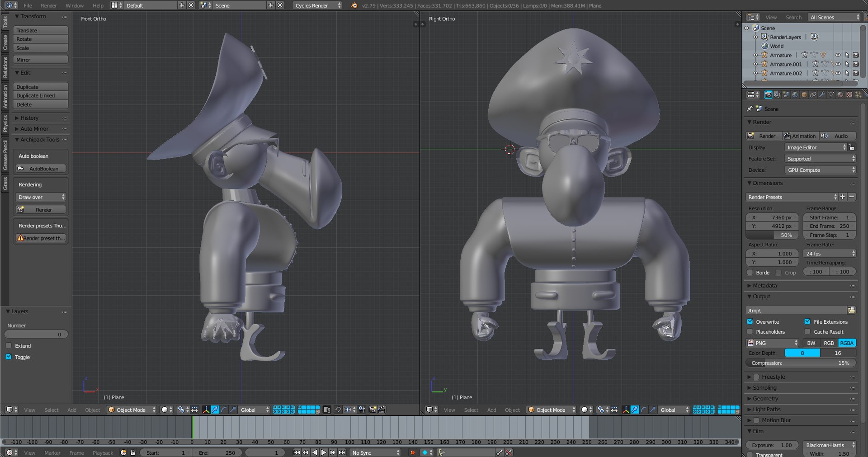Toggle renderability camera for Armature.001
Viewport: 868px width, 457px height.
[855, 64]
